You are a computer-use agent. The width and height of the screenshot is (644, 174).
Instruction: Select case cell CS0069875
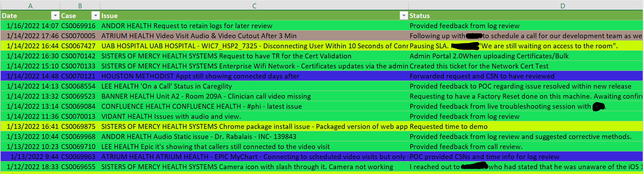click(80, 126)
